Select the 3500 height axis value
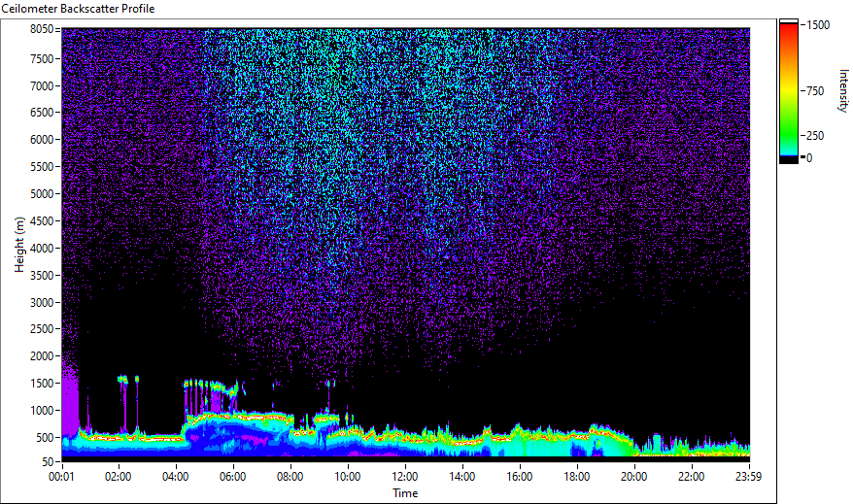Image resolution: width=853 pixels, height=504 pixels. [42, 276]
